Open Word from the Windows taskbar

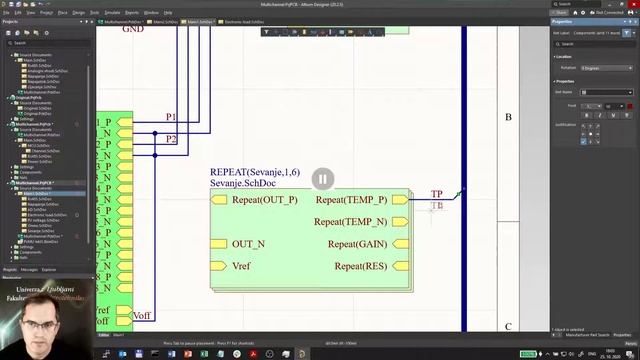point(171,354)
